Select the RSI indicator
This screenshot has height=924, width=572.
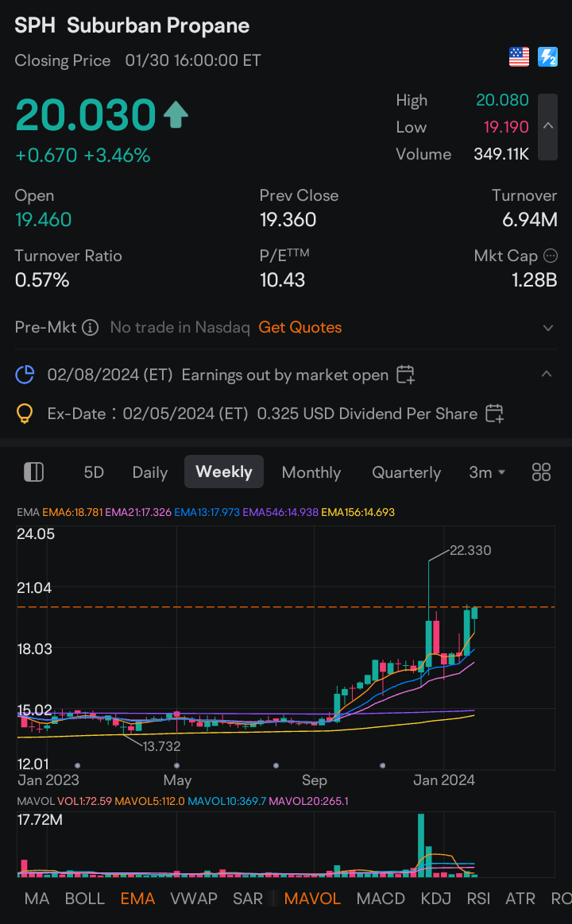point(478,899)
